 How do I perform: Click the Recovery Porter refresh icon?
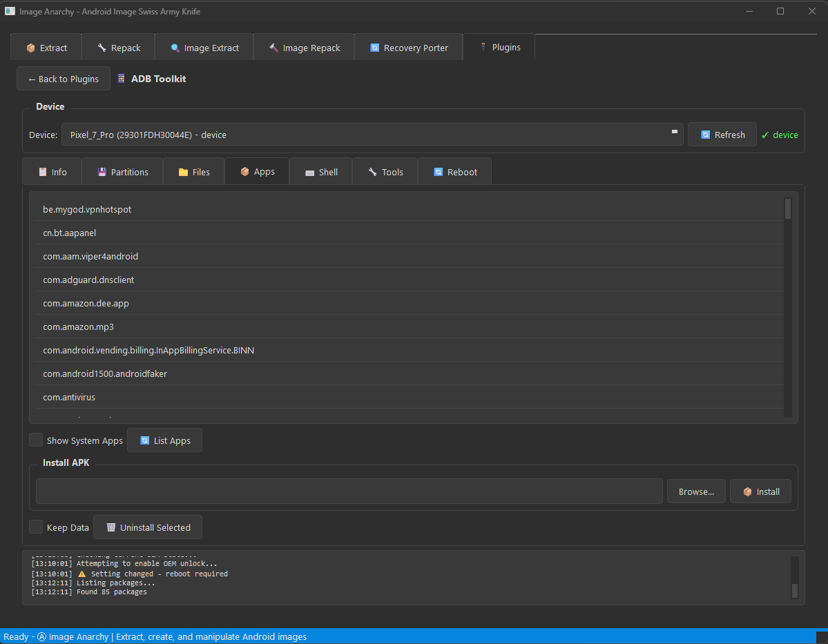(374, 48)
